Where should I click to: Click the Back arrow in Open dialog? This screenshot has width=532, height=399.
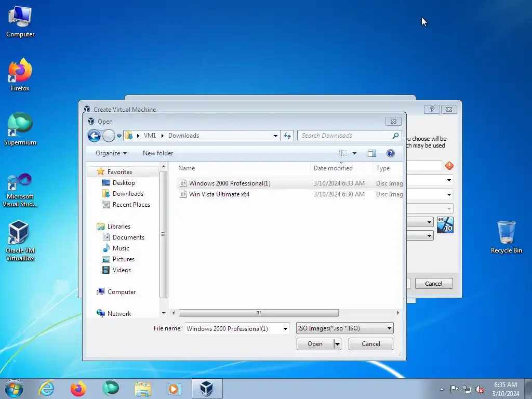(94, 136)
